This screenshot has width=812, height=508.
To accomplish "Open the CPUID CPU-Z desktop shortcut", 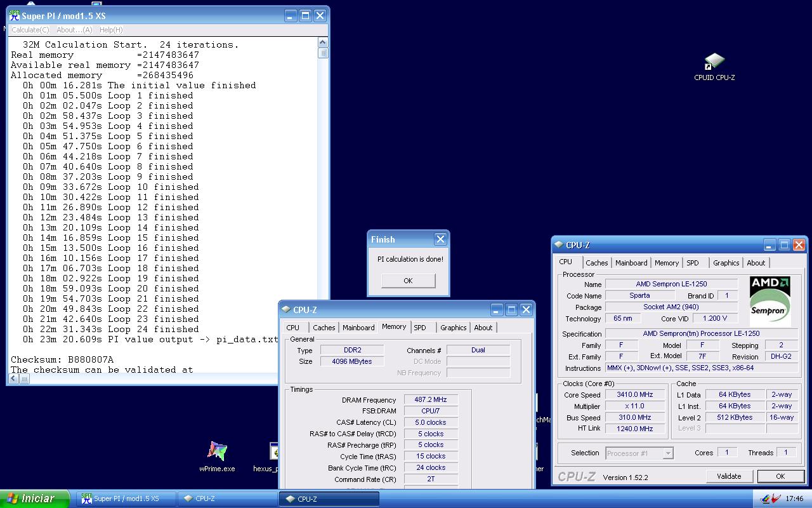I will pyautogui.click(x=714, y=67).
